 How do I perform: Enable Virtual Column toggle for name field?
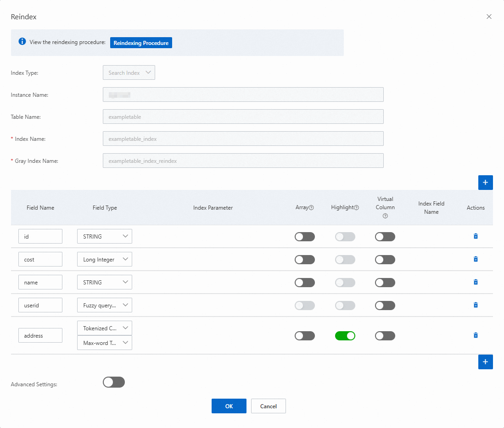coord(385,283)
